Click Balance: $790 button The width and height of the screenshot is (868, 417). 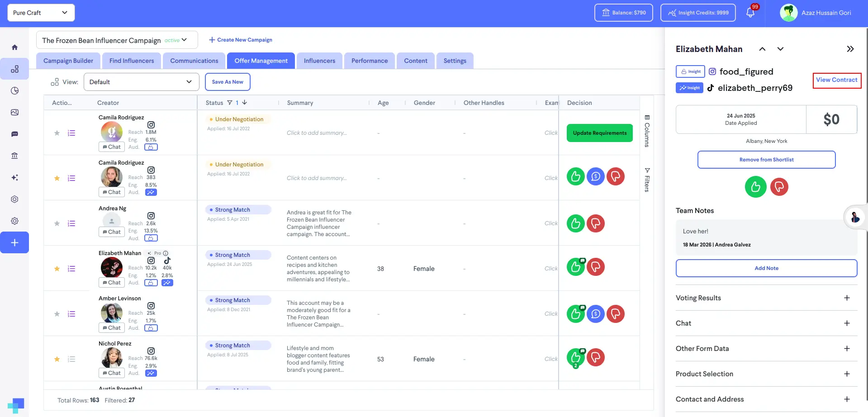click(x=624, y=13)
